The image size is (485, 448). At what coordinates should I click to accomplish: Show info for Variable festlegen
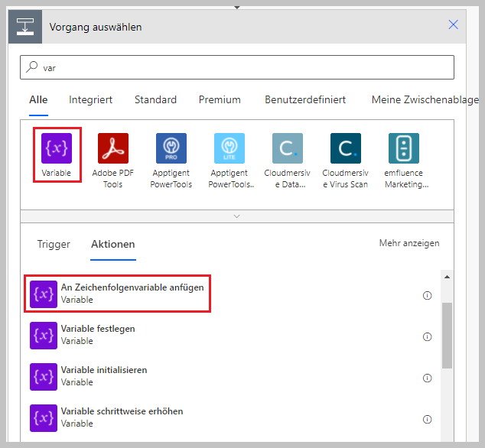(x=427, y=336)
